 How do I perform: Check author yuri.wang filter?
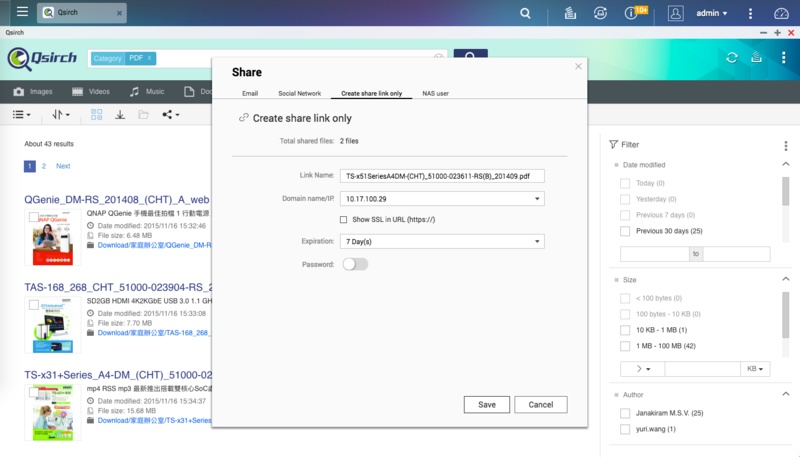pyautogui.click(x=625, y=429)
